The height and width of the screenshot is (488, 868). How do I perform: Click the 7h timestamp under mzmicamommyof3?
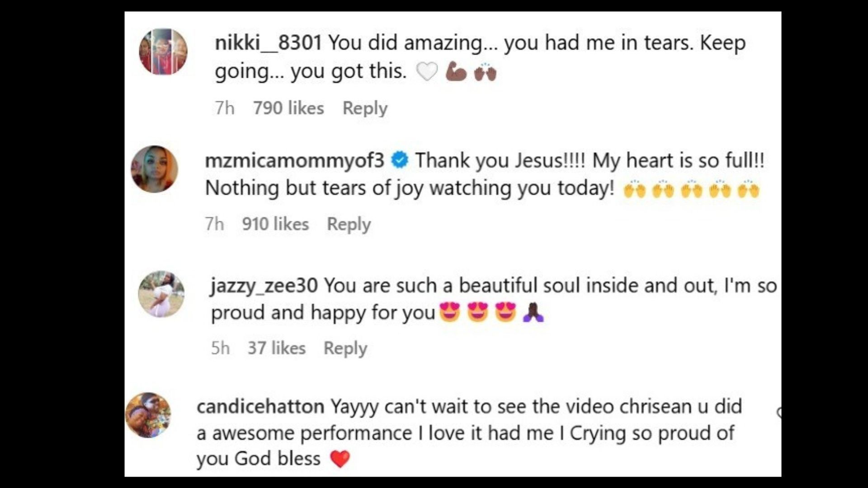click(x=214, y=224)
